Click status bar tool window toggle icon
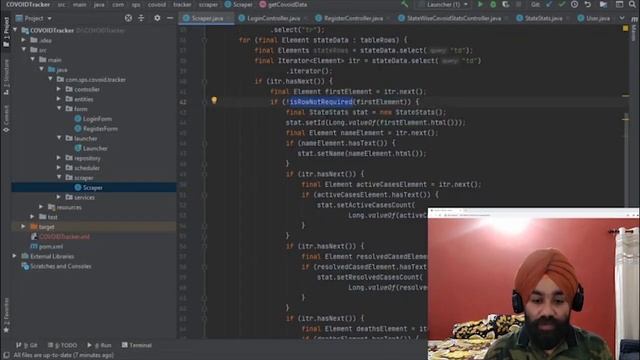Viewport: 640px width, 360px height. 6,356
